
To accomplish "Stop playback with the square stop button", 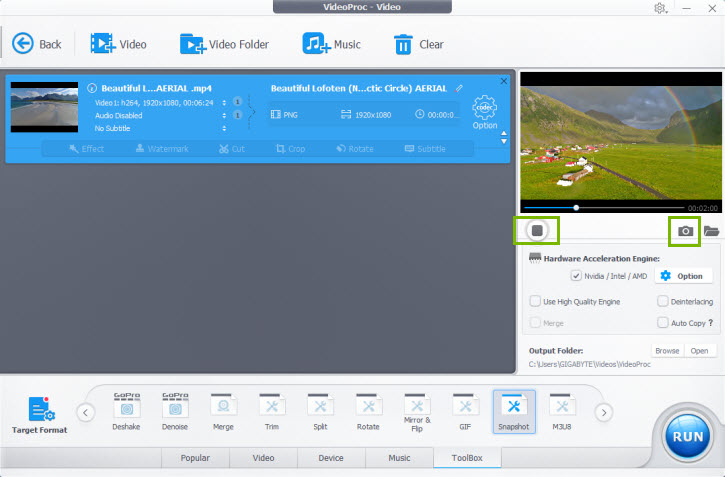I will [537, 231].
